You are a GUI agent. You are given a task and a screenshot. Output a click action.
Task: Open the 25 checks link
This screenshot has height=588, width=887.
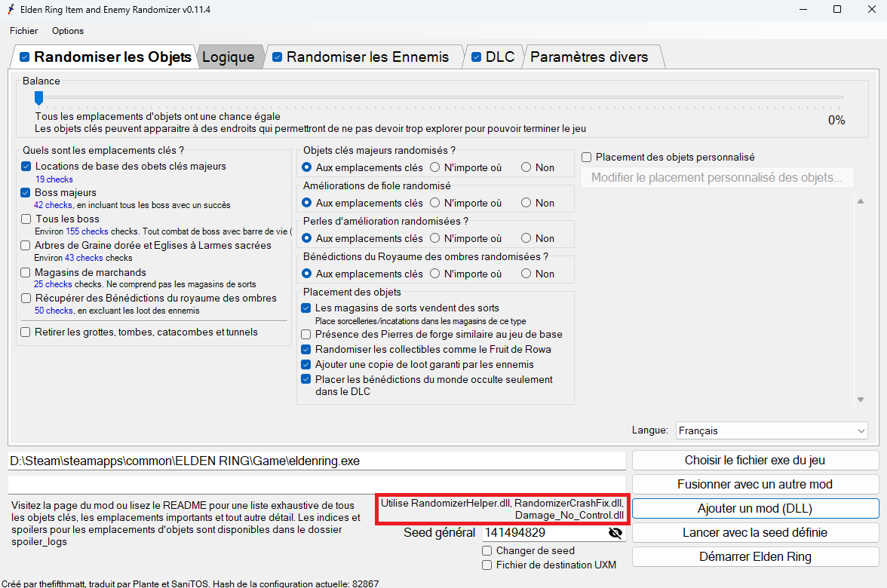pyautogui.click(x=53, y=284)
